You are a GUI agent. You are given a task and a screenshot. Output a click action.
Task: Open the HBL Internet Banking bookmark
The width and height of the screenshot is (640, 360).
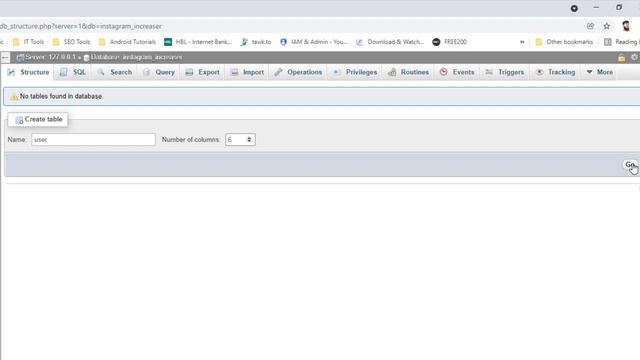(x=198, y=42)
